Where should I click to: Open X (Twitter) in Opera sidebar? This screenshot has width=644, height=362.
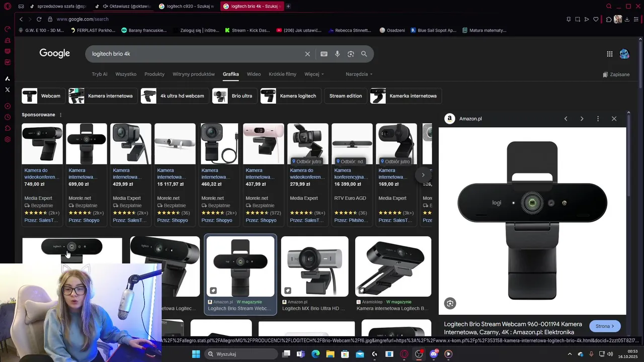pos(8,89)
